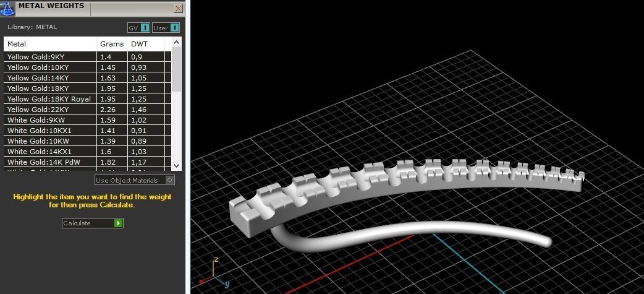Click the Library: METAL label
Screen dimensions: 644x294
[32, 27]
